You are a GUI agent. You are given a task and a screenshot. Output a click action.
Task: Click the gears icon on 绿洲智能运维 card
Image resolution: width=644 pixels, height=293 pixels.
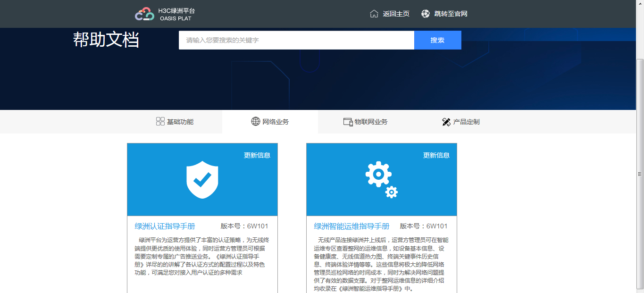pyautogui.click(x=382, y=180)
